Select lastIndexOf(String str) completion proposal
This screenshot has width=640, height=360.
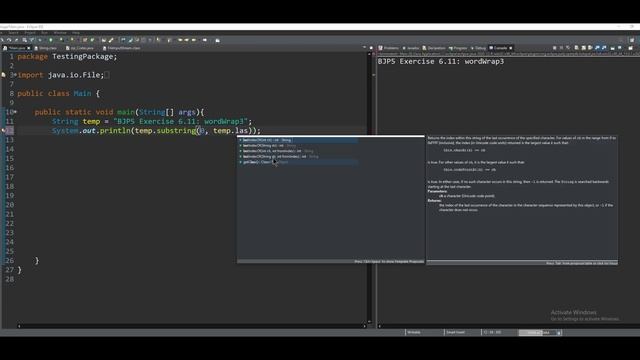pyautogui.click(x=298, y=146)
